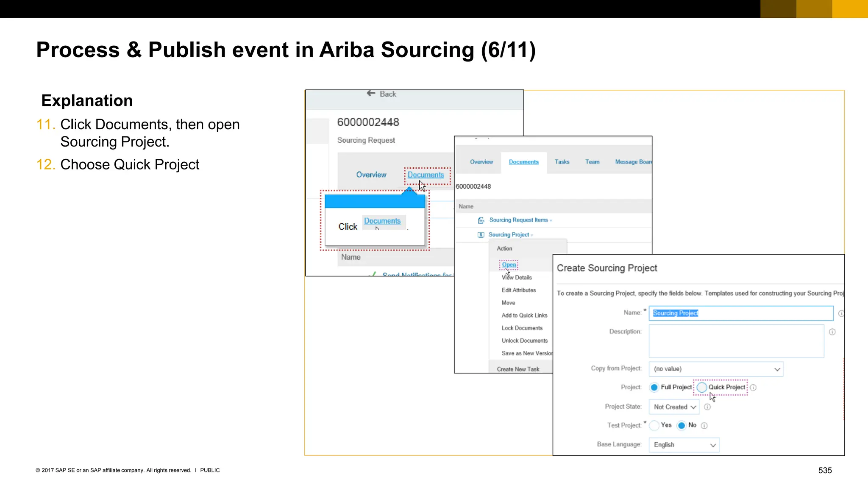Choose Add to Quick Links

coord(525,316)
